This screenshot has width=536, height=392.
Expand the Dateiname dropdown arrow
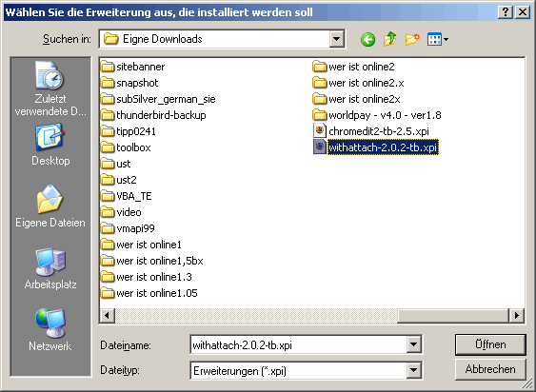pos(413,344)
